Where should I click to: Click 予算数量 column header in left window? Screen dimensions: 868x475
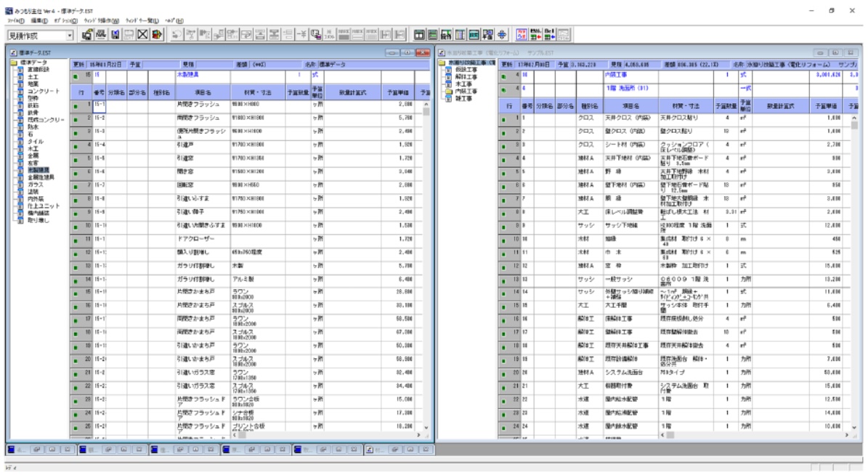298,92
